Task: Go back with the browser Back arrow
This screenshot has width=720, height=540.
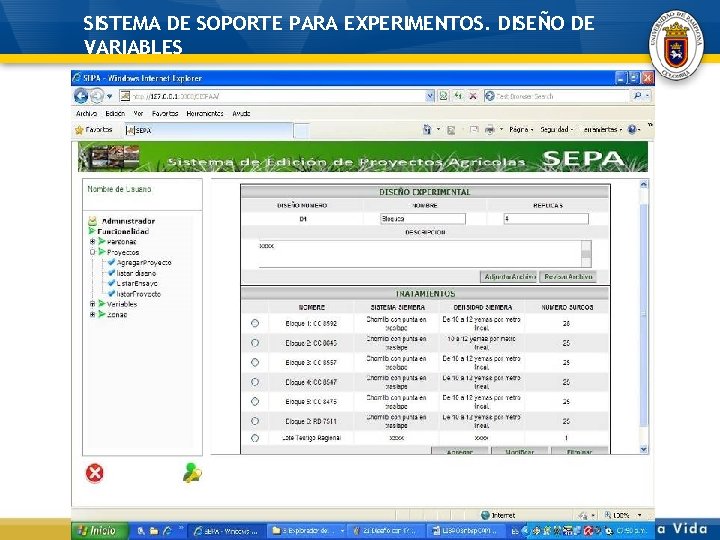Action: click(81, 96)
